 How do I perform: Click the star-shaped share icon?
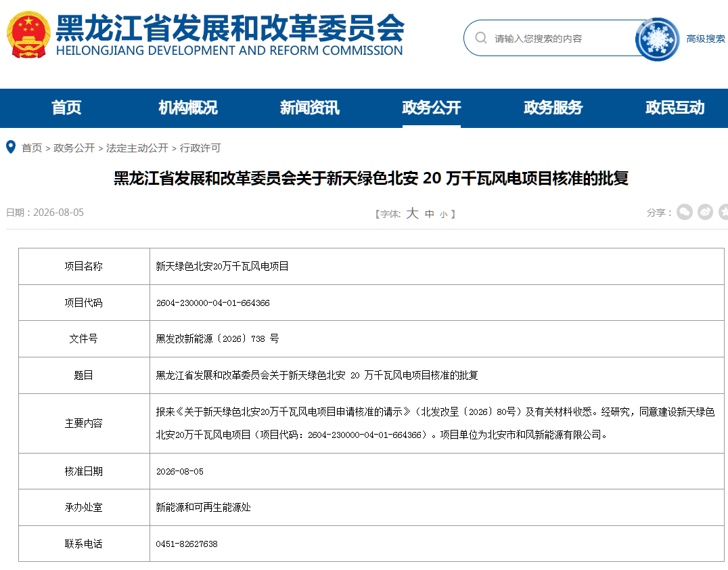(x=723, y=213)
